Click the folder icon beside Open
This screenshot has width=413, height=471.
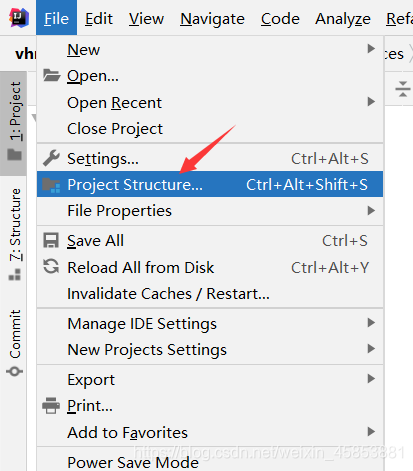click(x=51, y=76)
